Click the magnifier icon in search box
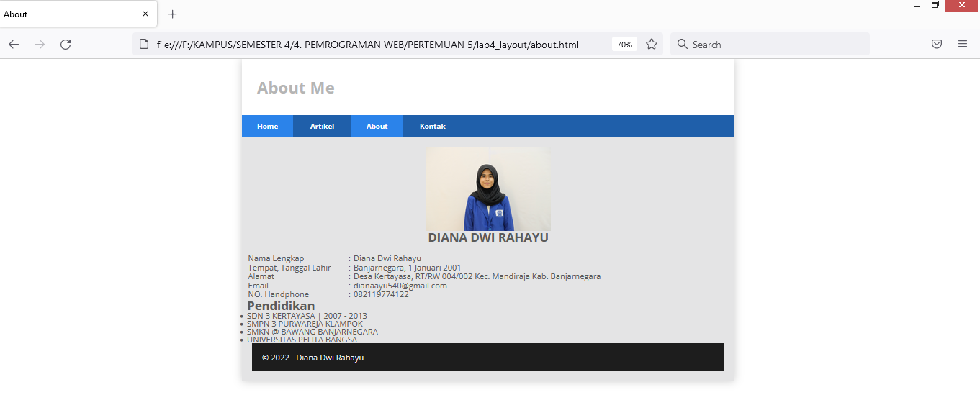Viewport: 980px width, 418px height. click(683, 45)
